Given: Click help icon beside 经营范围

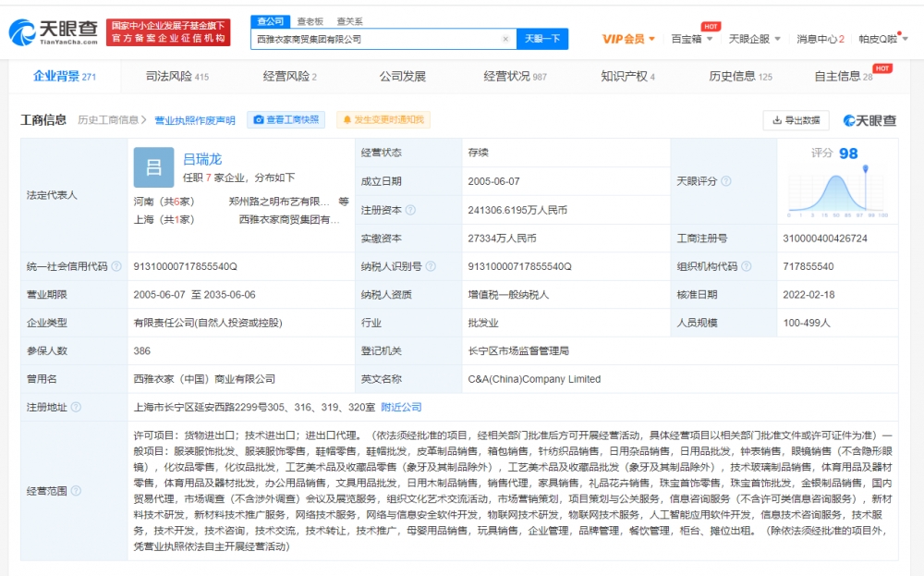Looking at the screenshot, I should [76, 491].
